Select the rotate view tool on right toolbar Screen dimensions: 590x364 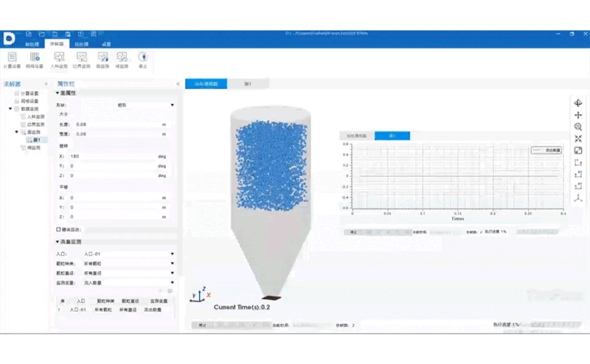(578, 104)
